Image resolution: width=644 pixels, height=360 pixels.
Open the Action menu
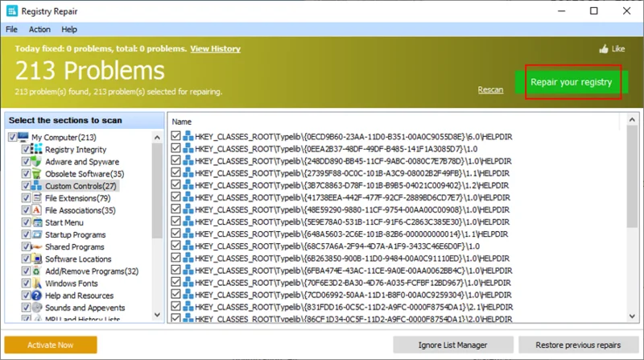pos(39,29)
